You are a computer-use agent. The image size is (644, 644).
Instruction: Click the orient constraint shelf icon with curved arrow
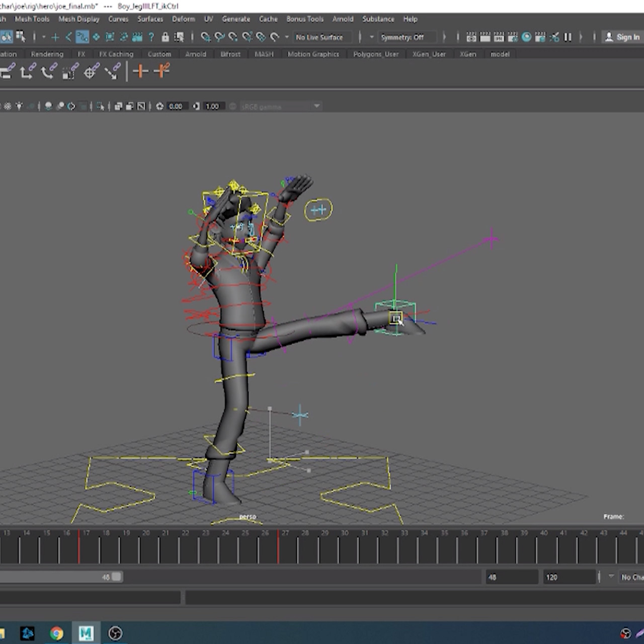48,71
